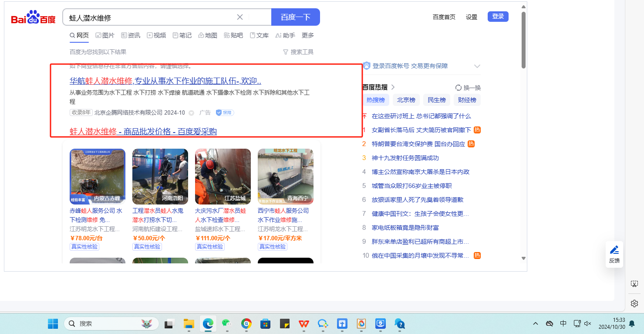Open the screenshot scissors tool in sidebar

pyautogui.click(x=634, y=284)
